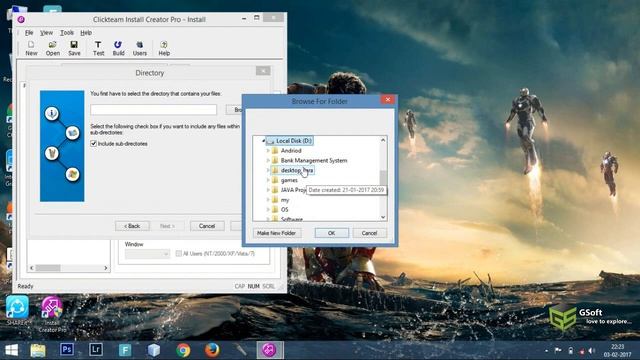Image resolution: width=640 pixels, height=360 pixels.
Task: Open Lightroom from the taskbar
Action: (x=96, y=350)
